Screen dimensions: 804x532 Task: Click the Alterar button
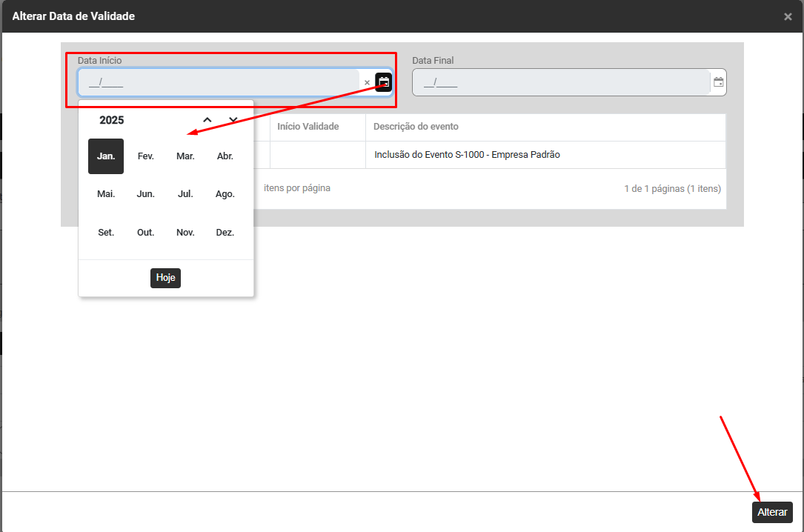[772, 512]
